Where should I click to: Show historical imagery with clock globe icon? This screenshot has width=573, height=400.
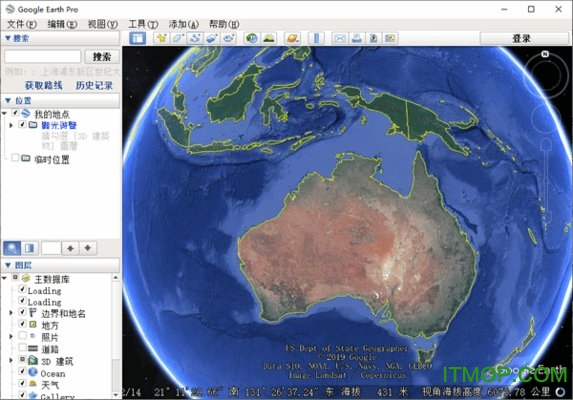coord(252,38)
